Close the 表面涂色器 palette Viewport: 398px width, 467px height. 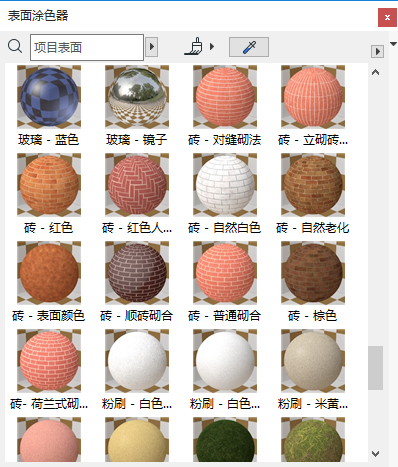coord(387,17)
